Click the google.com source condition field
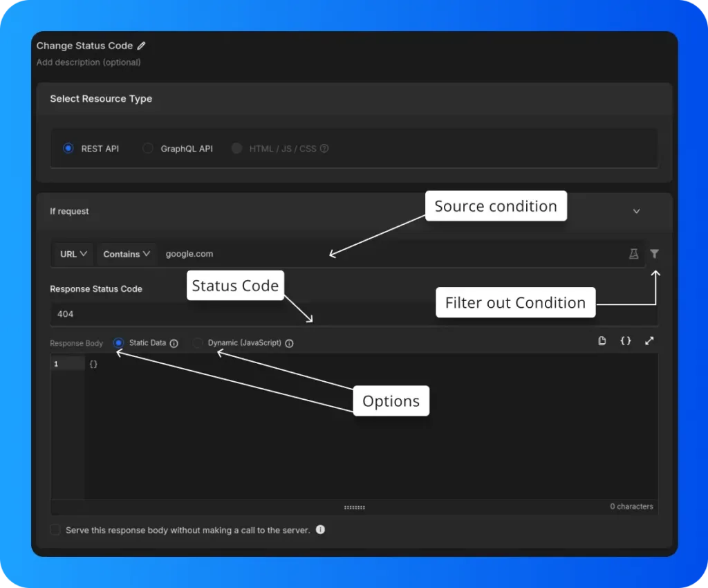The width and height of the screenshot is (708, 588). [x=392, y=254]
